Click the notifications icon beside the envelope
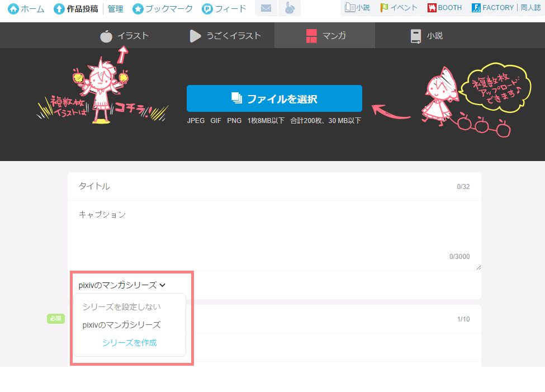Viewport: 545px width, 392px height. [x=289, y=8]
